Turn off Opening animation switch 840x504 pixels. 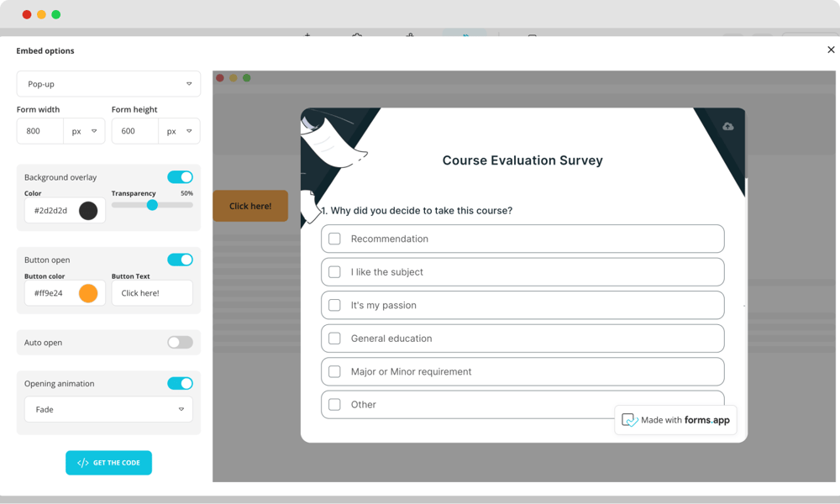point(180,384)
